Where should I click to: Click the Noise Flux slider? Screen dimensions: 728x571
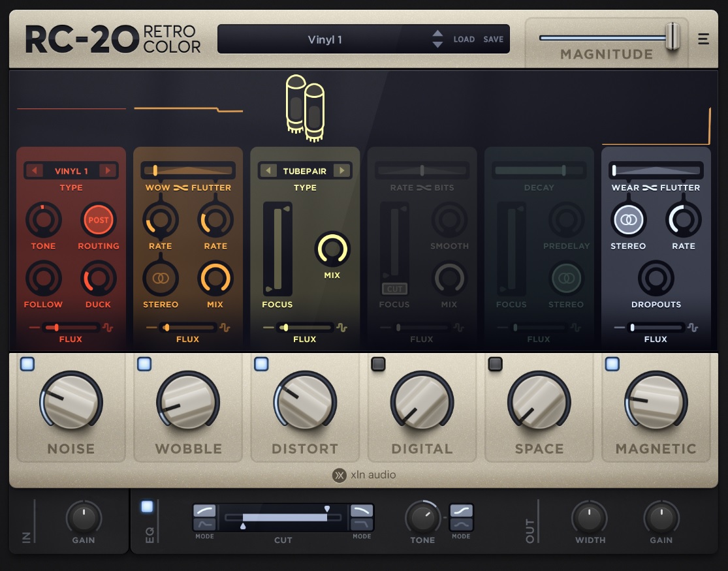click(71, 328)
